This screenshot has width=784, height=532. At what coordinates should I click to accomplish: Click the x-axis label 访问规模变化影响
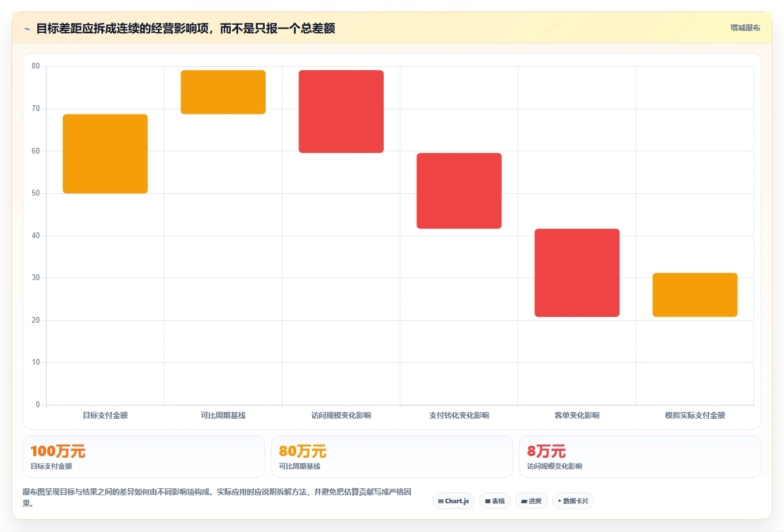pos(341,415)
